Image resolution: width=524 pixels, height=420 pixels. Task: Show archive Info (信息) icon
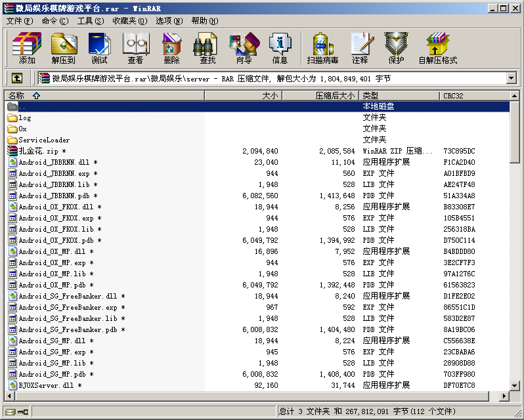pos(280,47)
